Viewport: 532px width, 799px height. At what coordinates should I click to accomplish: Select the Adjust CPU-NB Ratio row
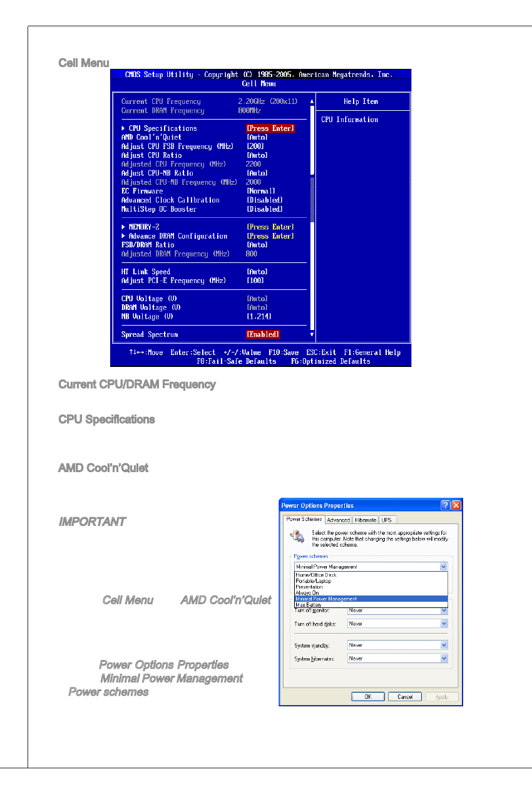[x=195, y=173]
